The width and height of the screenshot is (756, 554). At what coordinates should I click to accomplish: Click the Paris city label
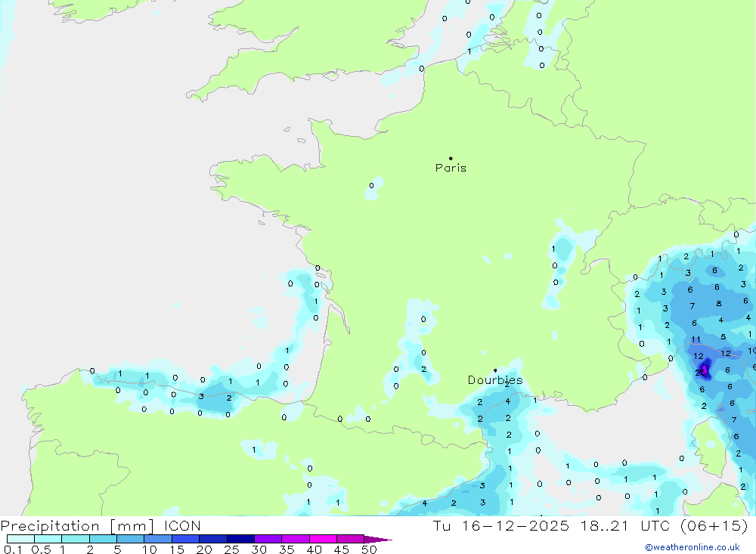(x=451, y=168)
